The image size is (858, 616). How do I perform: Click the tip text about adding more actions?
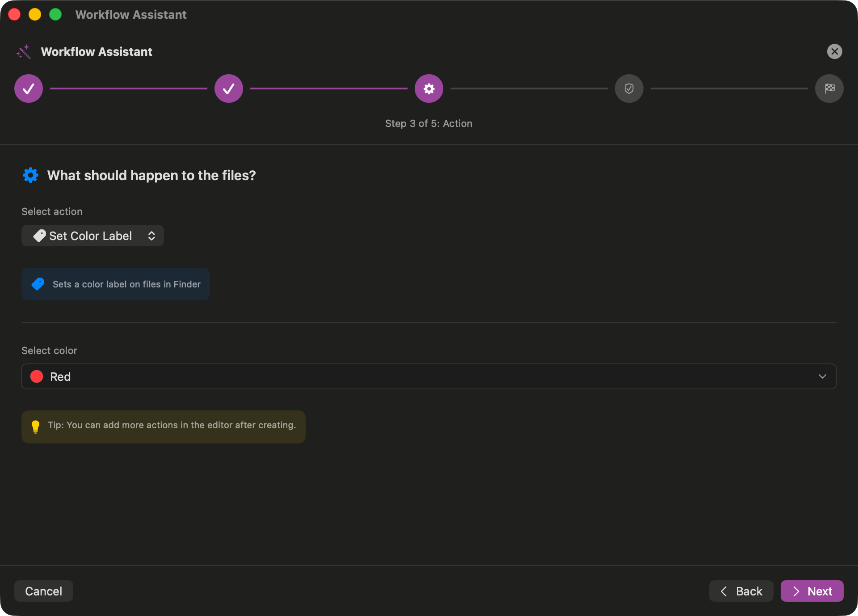[x=172, y=425]
